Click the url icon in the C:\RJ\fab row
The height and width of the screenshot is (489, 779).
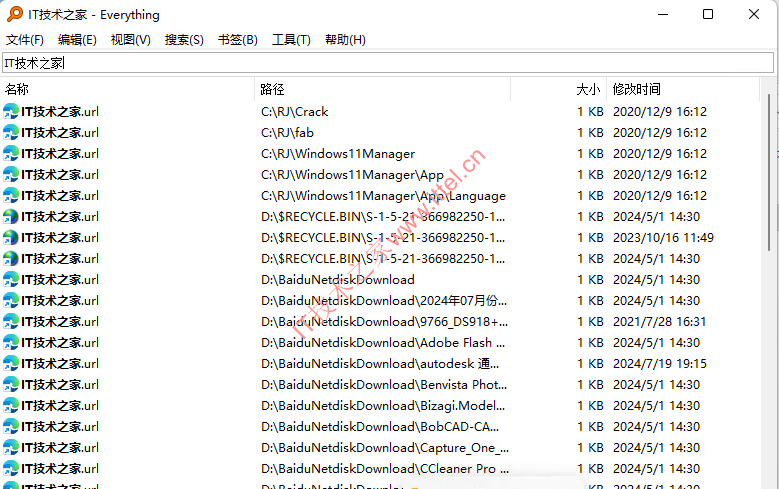10,133
